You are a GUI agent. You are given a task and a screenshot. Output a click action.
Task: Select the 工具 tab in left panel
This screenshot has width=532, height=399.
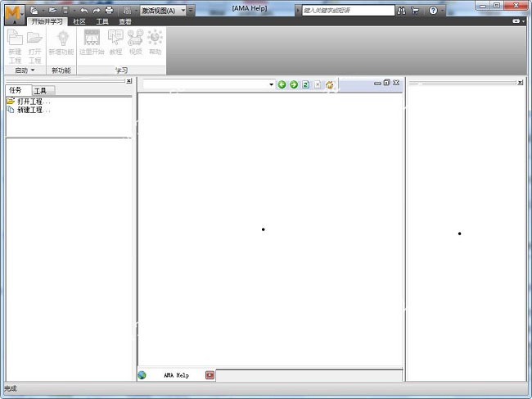pos(40,90)
